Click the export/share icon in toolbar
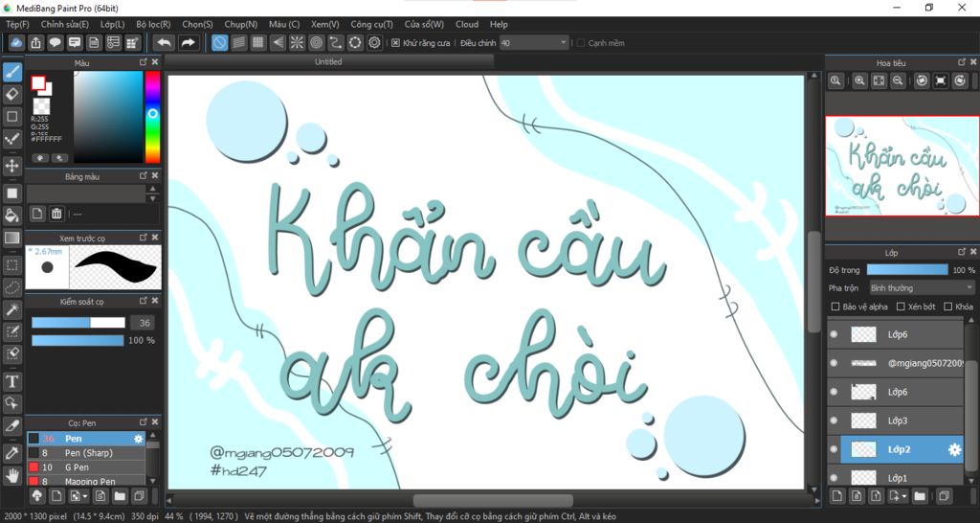The height and width of the screenshot is (523, 980). click(36, 42)
